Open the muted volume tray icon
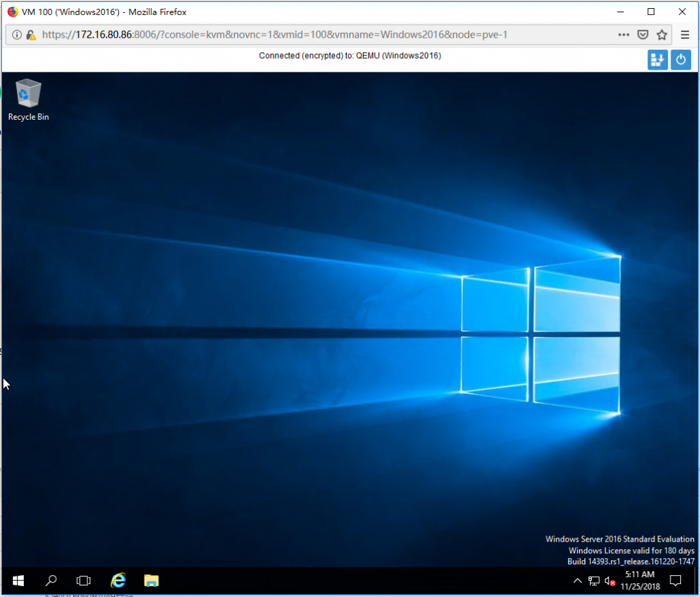Screen dimensions: 700x597 point(610,581)
